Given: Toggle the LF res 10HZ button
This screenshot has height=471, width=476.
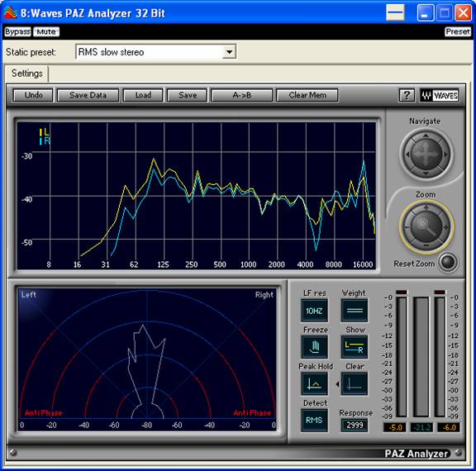Looking at the screenshot, I should [x=314, y=311].
